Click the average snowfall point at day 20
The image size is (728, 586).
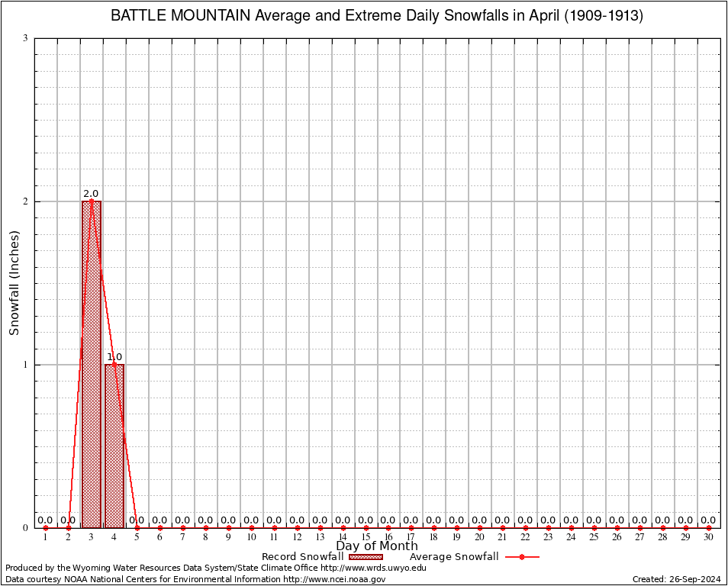pyautogui.click(x=480, y=527)
